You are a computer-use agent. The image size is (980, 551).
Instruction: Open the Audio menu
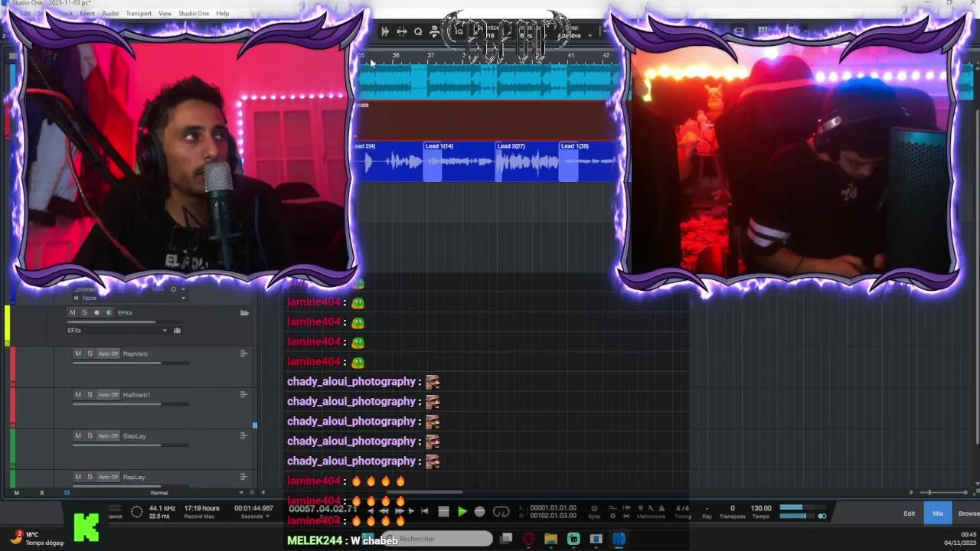(110, 13)
